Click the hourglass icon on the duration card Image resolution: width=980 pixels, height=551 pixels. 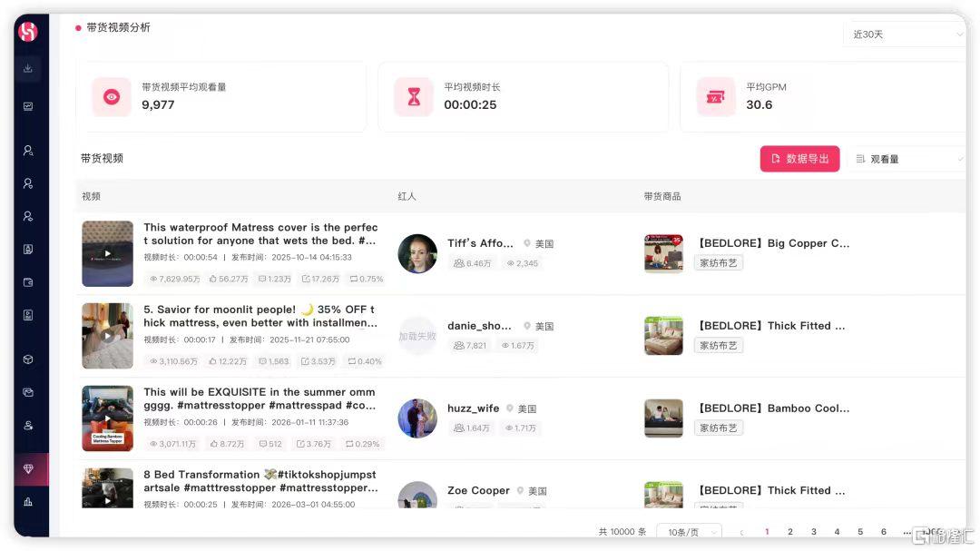point(414,97)
